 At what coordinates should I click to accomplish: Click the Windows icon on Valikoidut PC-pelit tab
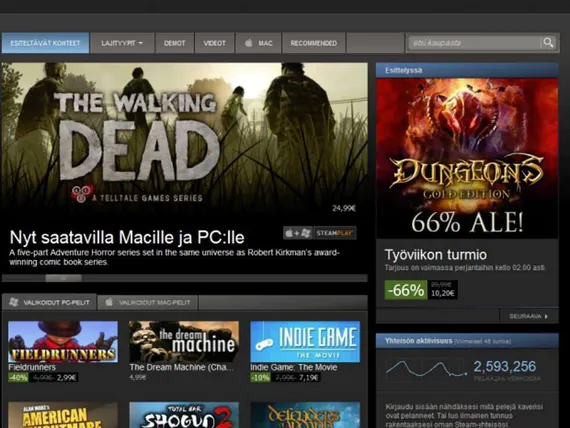coord(14,302)
